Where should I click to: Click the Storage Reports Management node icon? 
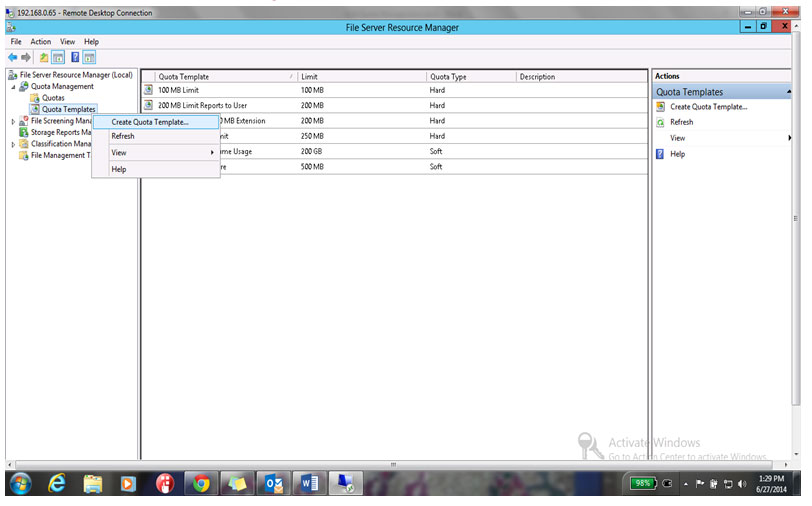tap(24, 133)
